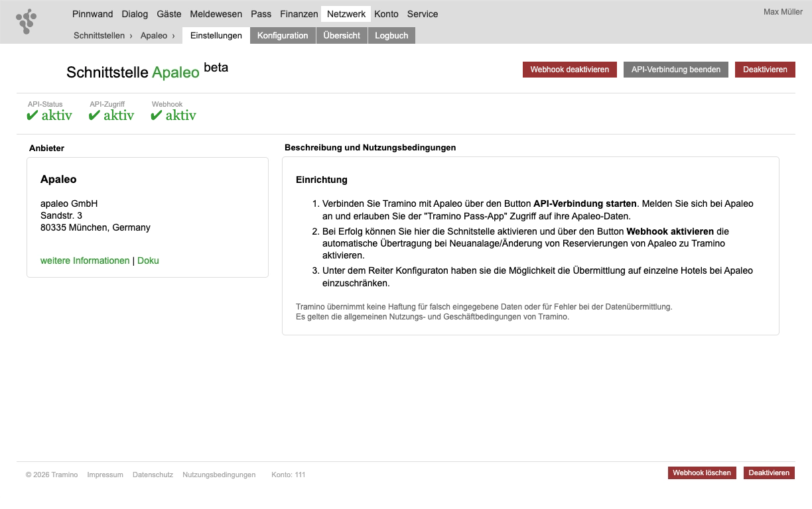Select the Netzwerk menu item
This screenshot has width=812, height=509.
[x=346, y=14]
